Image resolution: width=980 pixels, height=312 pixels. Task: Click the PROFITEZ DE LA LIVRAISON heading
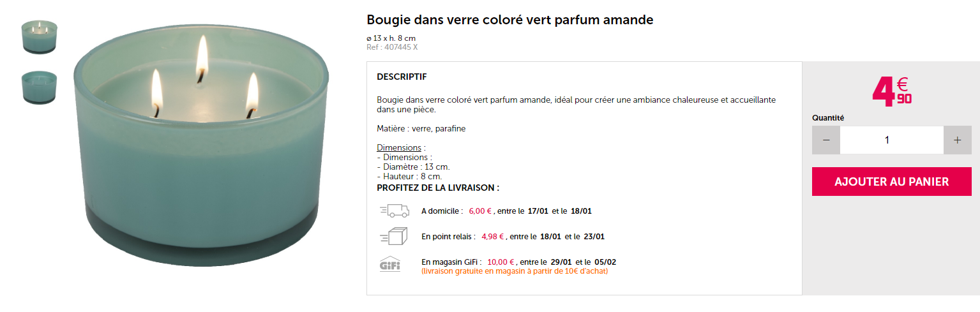coord(438,188)
